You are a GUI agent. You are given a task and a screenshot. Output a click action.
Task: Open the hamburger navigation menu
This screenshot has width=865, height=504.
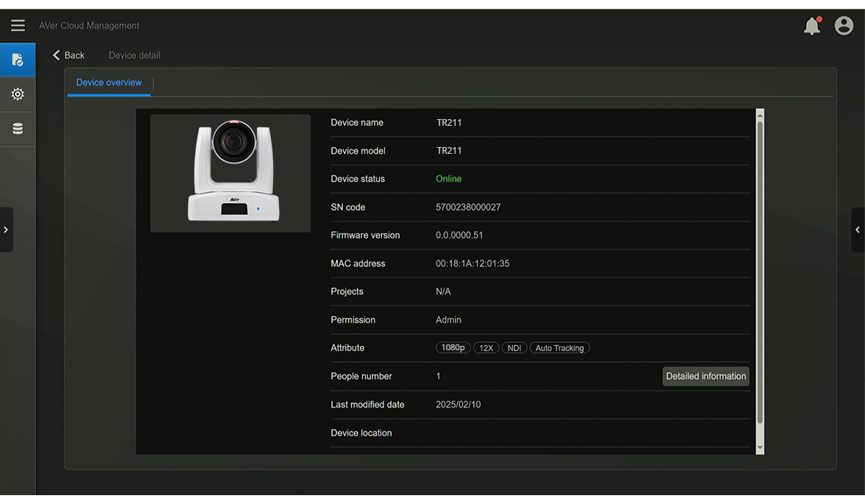[x=18, y=26]
